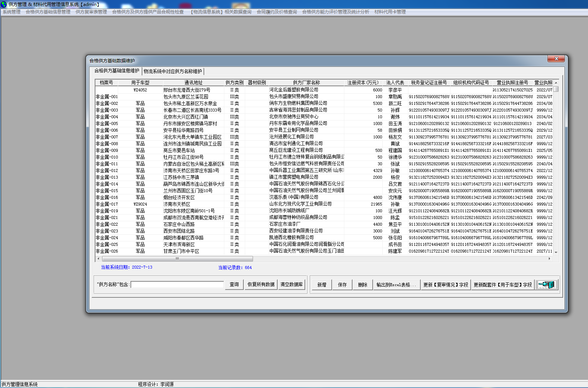This screenshot has width=588, height=388.
Task: Click 山东北方现代化学工业有限公司 cell
Action: coord(306,204)
